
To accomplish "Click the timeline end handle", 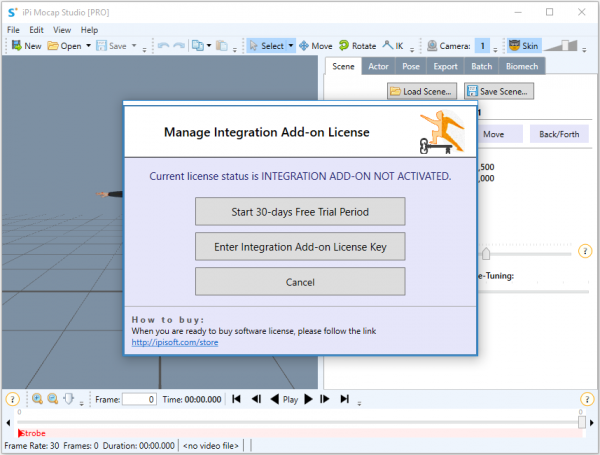I will tap(582, 422).
